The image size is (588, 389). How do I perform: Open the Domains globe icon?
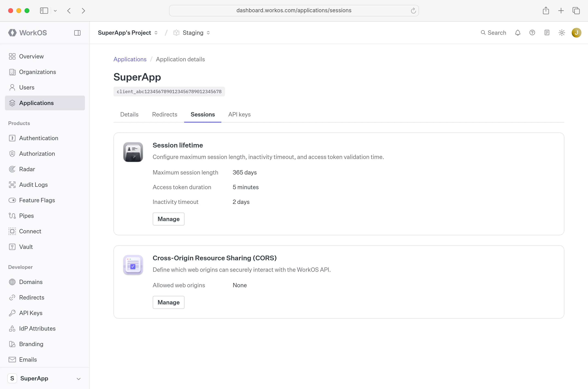(x=12, y=282)
